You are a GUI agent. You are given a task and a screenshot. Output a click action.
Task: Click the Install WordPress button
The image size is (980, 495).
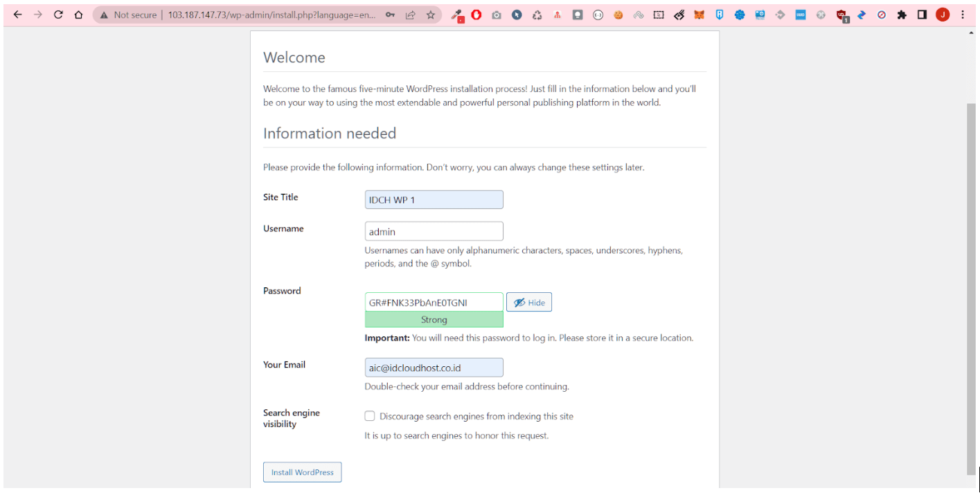pyautogui.click(x=302, y=472)
